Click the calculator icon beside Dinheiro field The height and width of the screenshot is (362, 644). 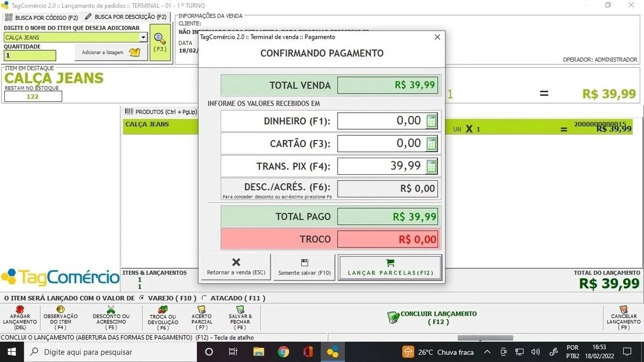tap(431, 121)
